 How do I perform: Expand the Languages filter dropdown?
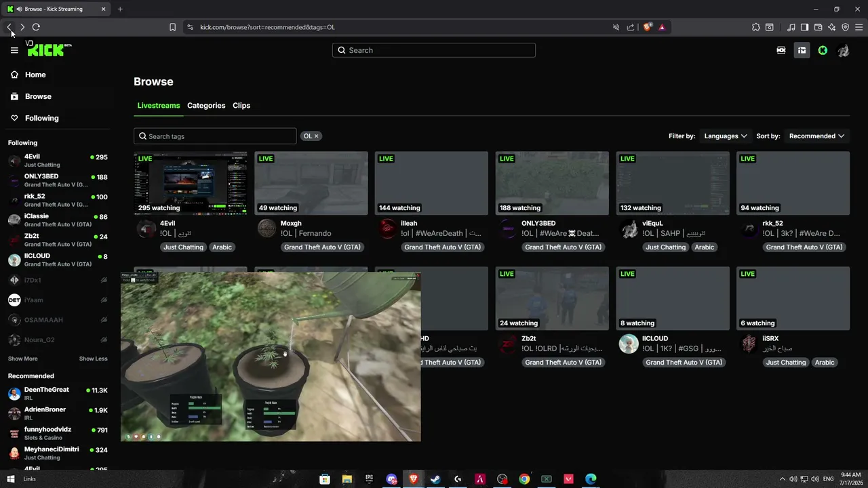pos(725,136)
